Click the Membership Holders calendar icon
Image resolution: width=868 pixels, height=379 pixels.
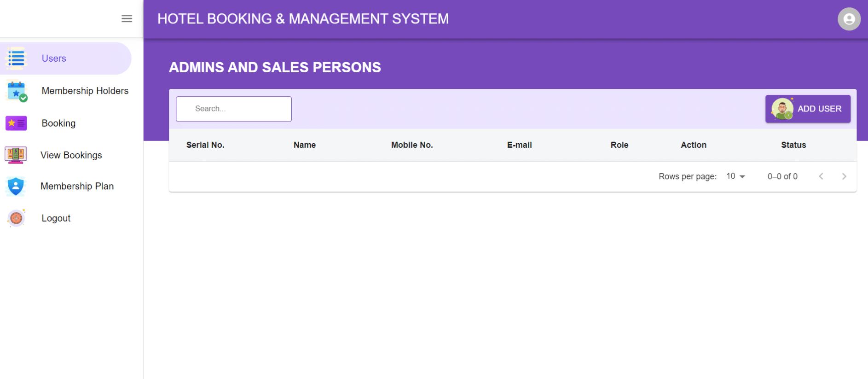coord(17,91)
